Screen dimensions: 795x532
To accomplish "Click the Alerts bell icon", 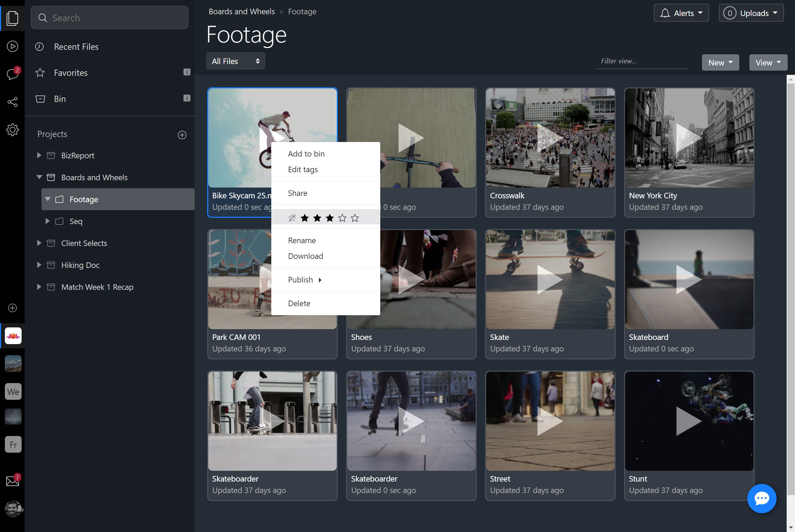I will tap(665, 13).
